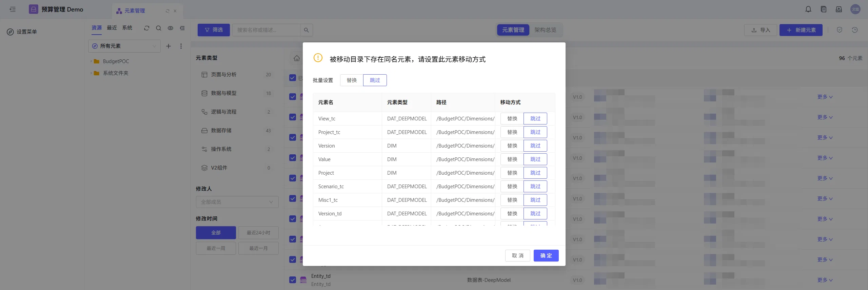Screen dimensions: 868x290
Task: Expand the BudgetPOC folder
Action: (91, 61)
